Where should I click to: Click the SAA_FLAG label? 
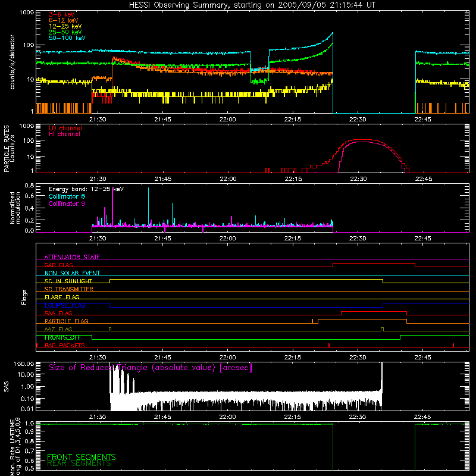(x=58, y=313)
